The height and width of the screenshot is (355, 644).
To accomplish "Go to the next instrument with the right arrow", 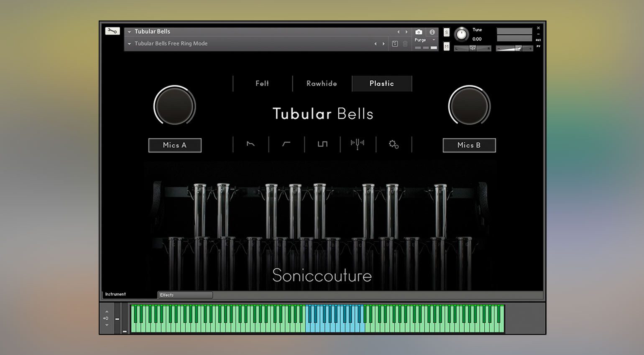I will pyautogui.click(x=406, y=32).
